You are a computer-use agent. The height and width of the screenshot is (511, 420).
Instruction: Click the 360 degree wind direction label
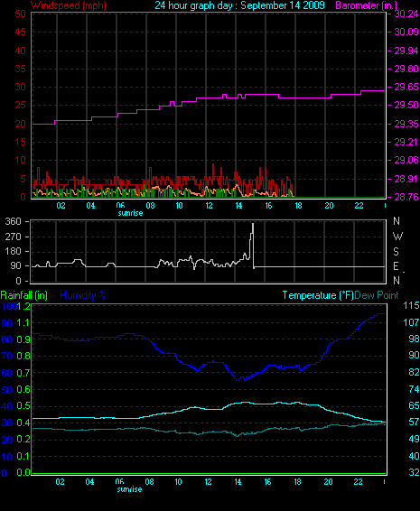coord(13,221)
